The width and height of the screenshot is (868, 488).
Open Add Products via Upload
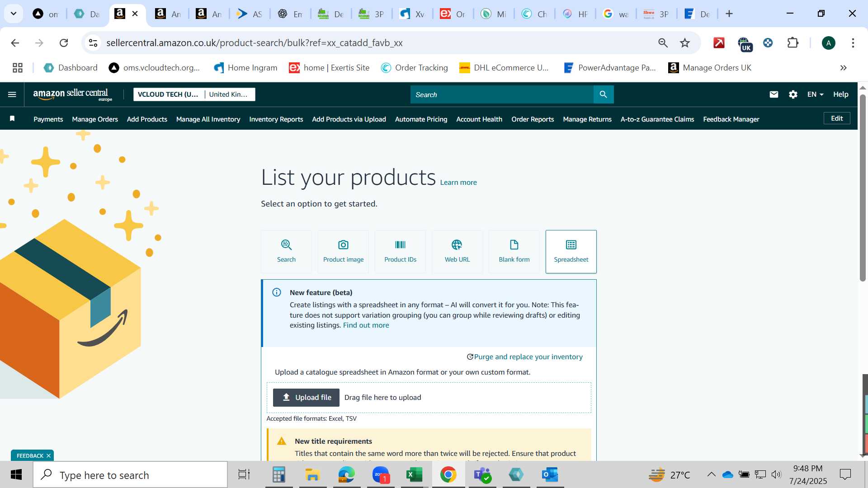[x=349, y=119]
